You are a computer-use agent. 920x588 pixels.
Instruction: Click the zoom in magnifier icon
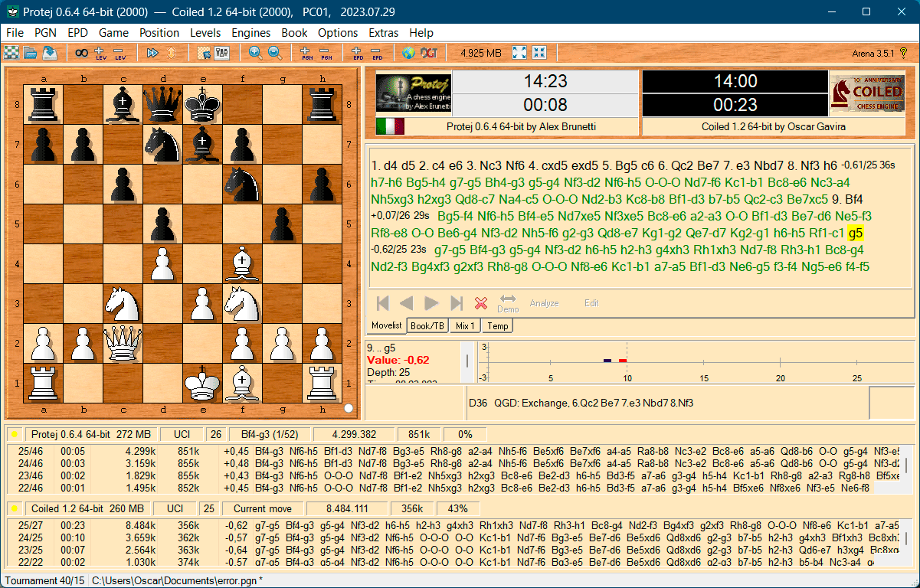(255, 53)
